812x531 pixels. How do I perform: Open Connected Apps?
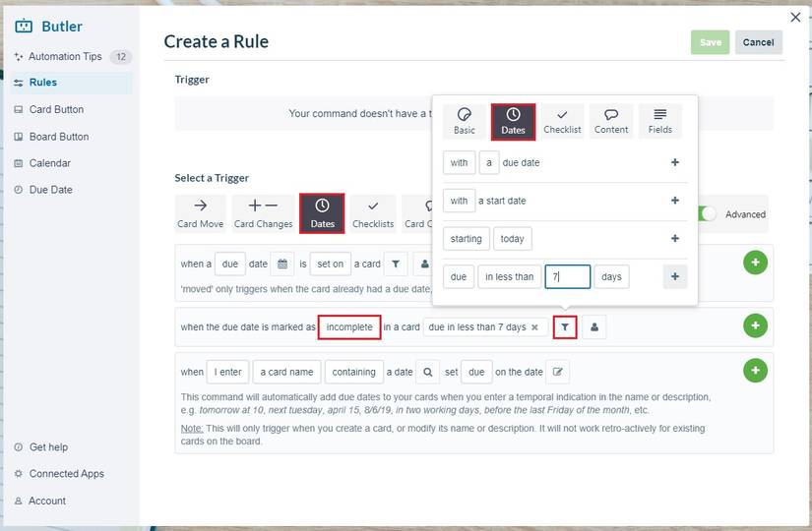pyautogui.click(x=66, y=474)
